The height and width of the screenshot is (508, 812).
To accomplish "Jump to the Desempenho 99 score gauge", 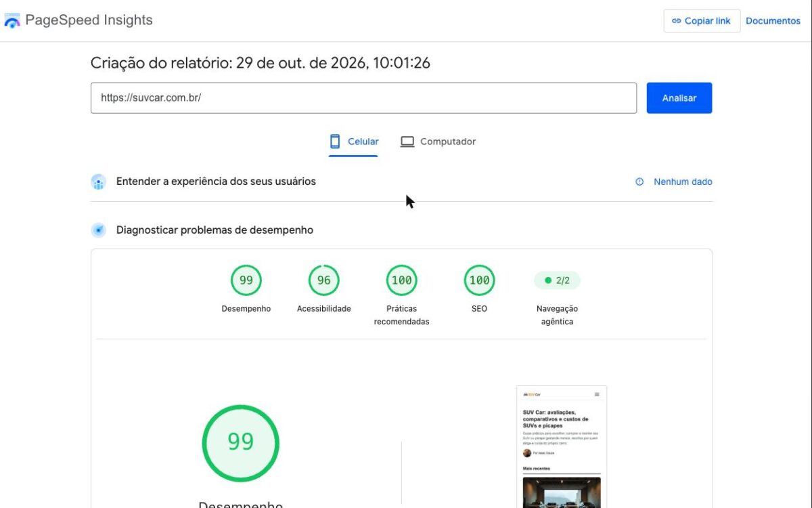I will [x=246, y=280].
